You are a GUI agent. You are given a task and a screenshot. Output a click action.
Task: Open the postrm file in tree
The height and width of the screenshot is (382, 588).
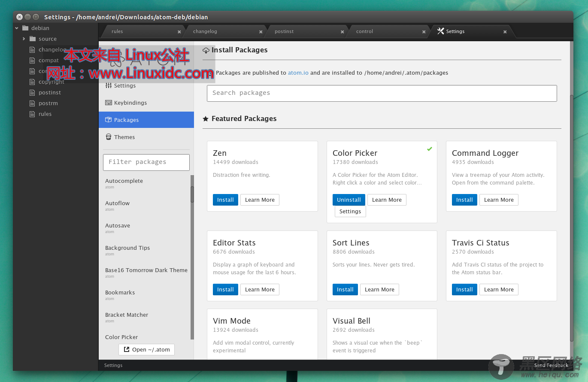click(x=48, y=103)
